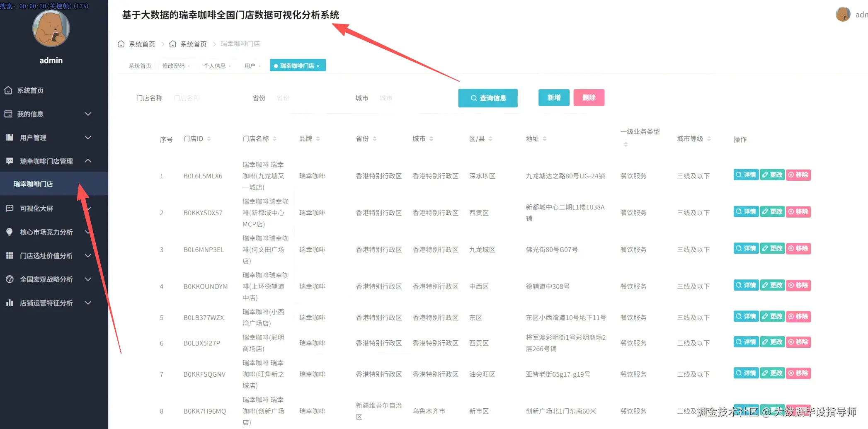Screen dimensions: 868x429
Task: Click 更改 for store B0L6MNP3EL
Action: (772, 249)
